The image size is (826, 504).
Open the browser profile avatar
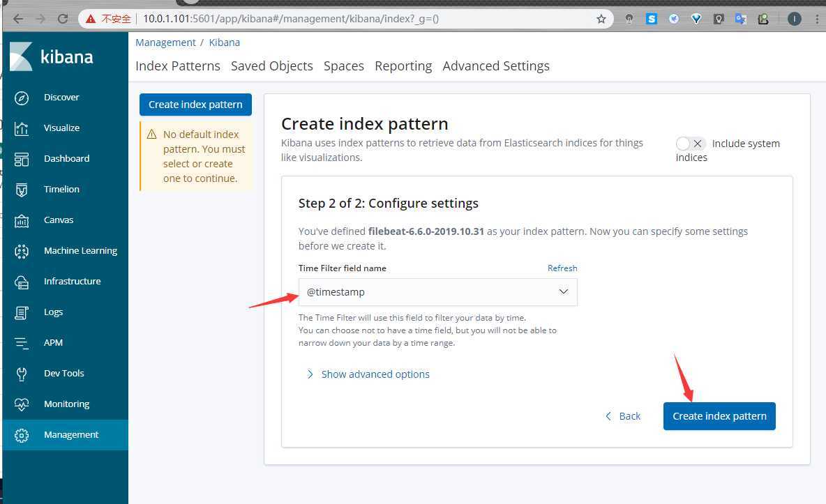point(795,19)
